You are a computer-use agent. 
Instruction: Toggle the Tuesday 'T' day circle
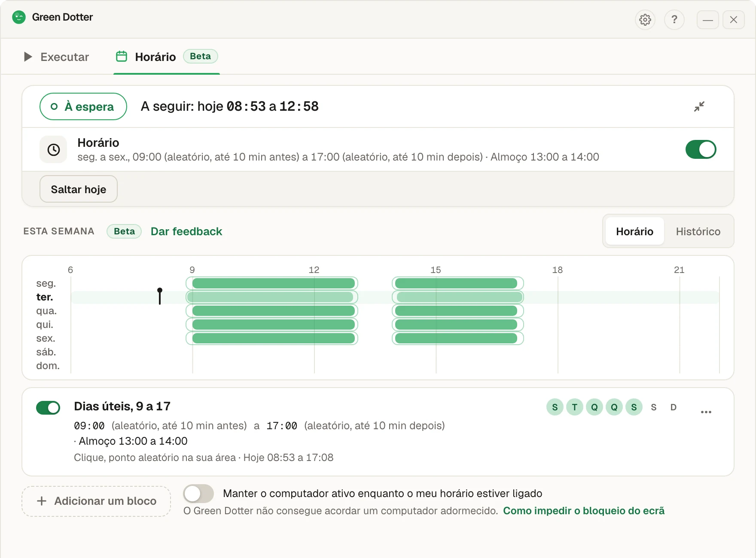coord(574,407)
